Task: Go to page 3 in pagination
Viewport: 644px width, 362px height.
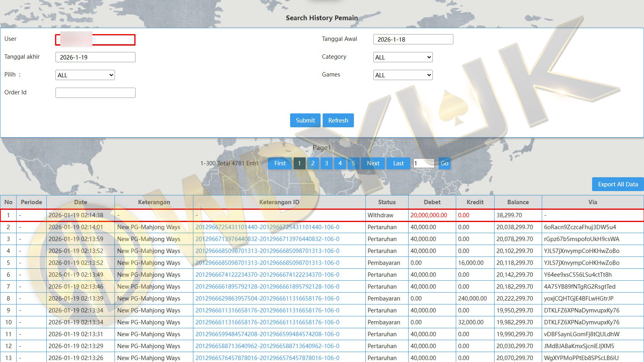Action: point(326,163)
